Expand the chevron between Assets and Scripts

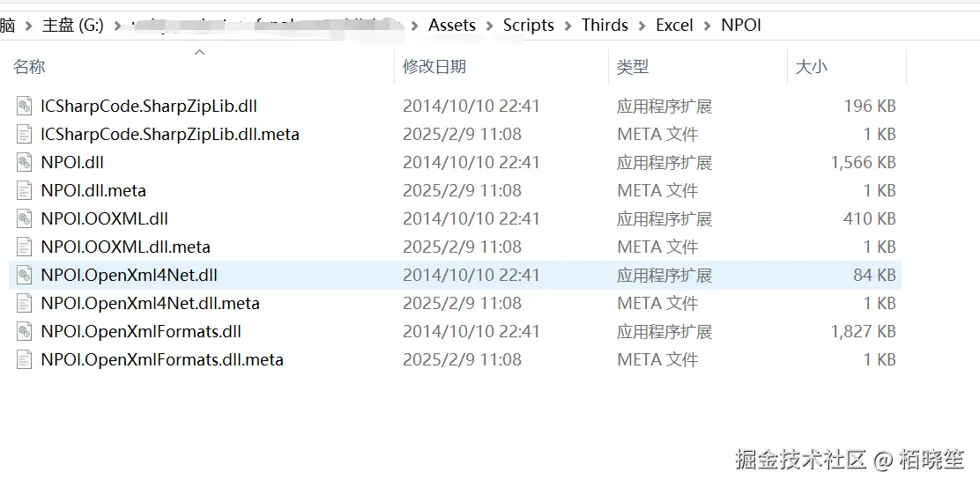coord(489,26)
